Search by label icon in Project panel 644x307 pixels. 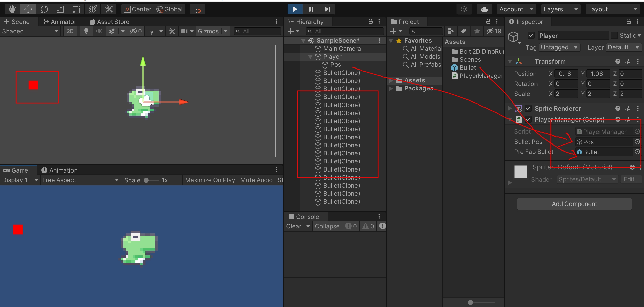pos(464,31)
